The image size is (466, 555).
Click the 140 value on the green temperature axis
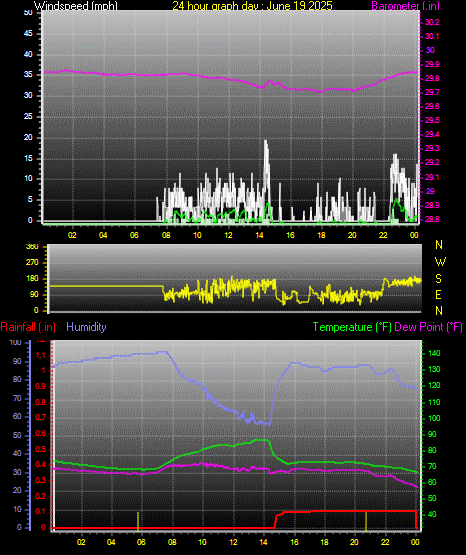pyautogui.click(x=434, y=353)
